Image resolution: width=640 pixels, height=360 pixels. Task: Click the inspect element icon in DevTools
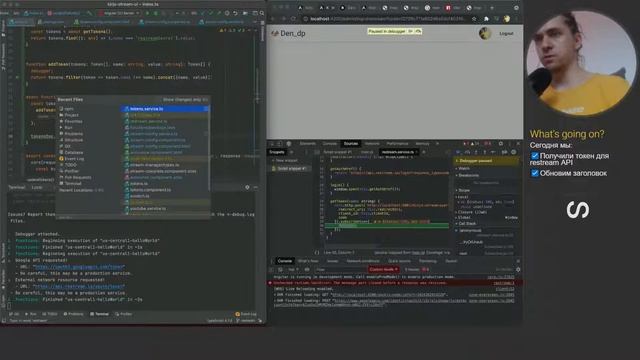coord(272,144)
